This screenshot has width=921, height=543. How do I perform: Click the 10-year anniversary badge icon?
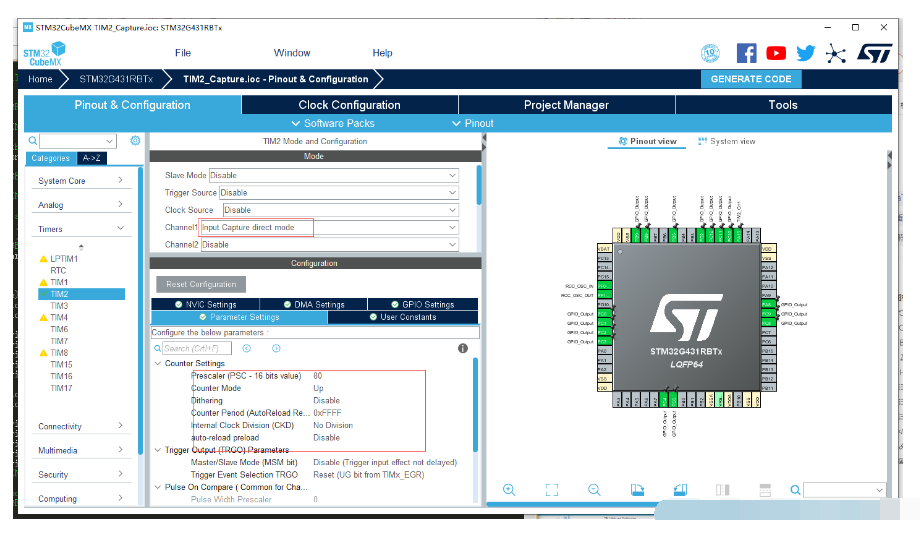coord(710,53)
